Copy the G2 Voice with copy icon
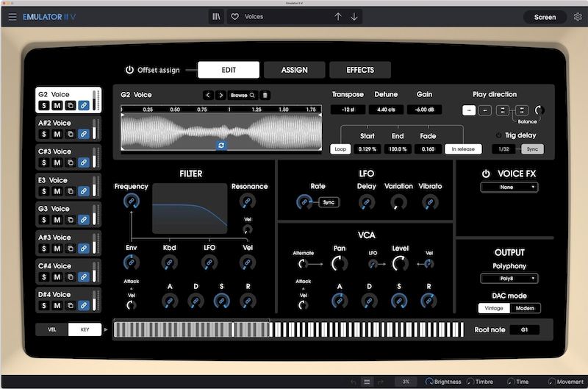 pos(70,105)
